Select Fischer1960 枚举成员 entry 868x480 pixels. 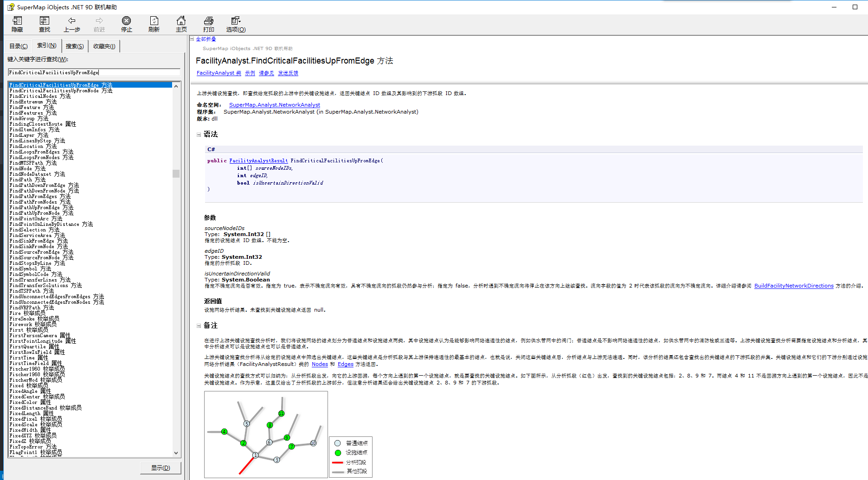point(37,369)
